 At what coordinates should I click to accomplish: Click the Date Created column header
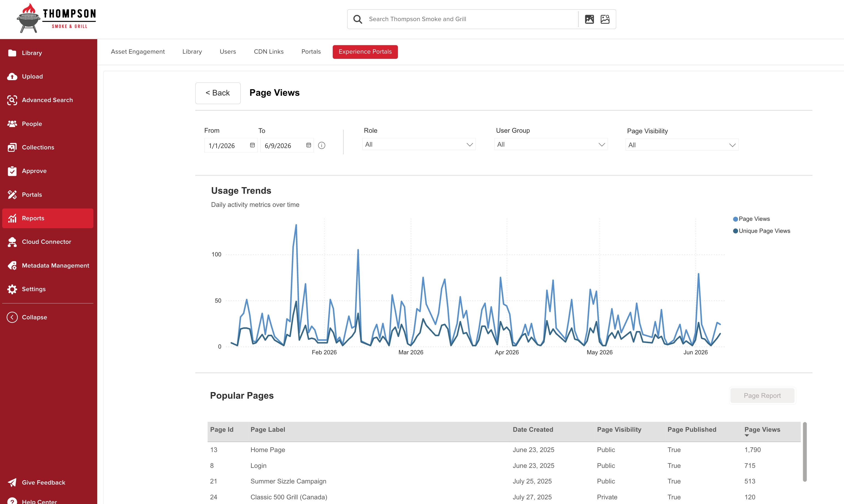pos(533,430)
